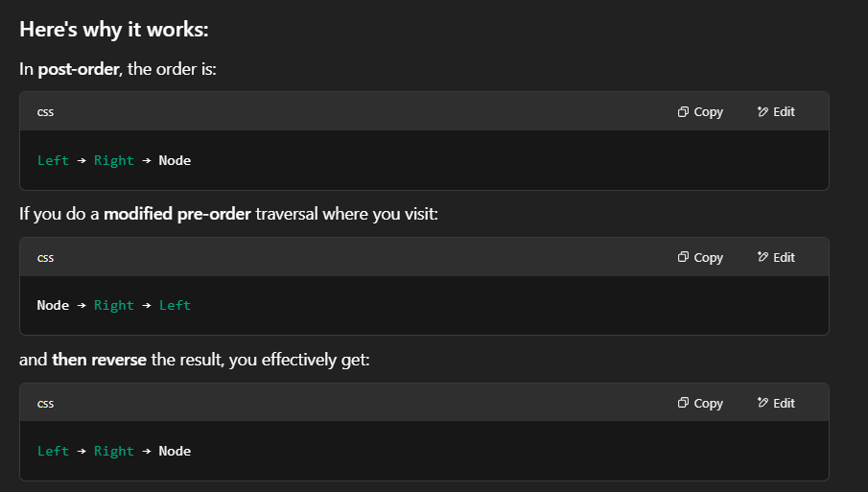This screenshot has width=868, height=492.
Task: Click the css label of the first code block
Action: click(45, 112)
